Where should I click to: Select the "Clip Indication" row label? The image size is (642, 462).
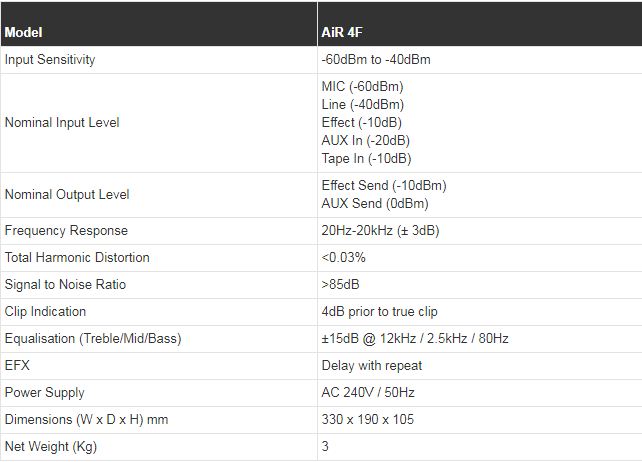(45, 311)
